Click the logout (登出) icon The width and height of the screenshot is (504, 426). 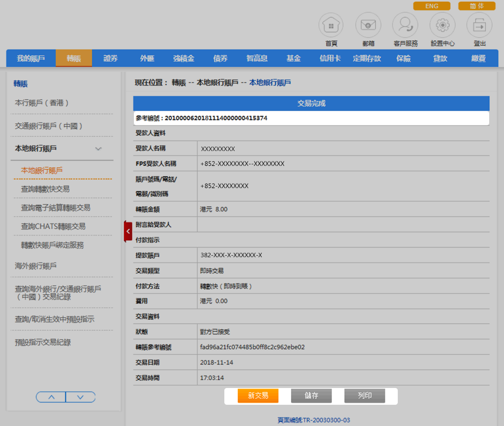tap(479, 25)
